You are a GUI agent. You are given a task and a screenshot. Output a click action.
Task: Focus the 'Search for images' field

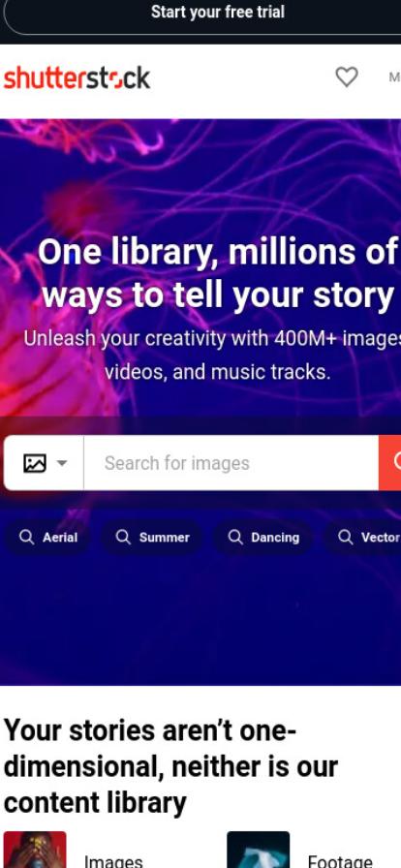(x=231, y=463)
